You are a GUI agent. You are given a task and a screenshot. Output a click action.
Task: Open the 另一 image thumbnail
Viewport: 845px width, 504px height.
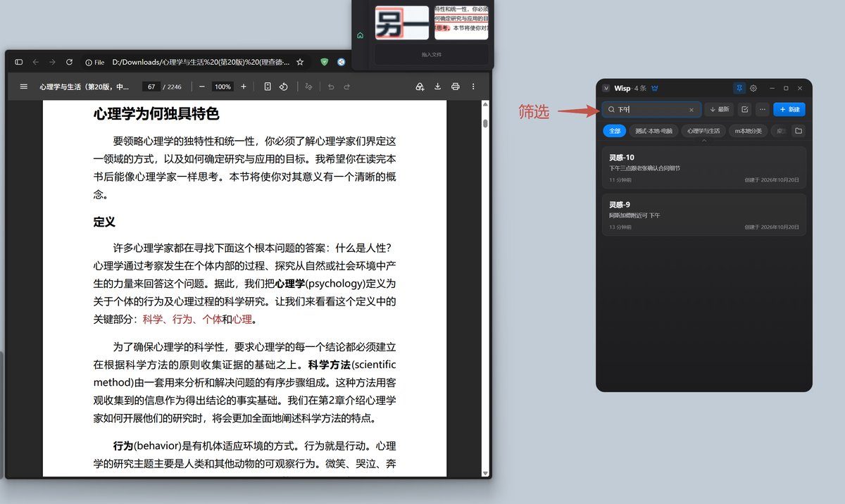401,23
